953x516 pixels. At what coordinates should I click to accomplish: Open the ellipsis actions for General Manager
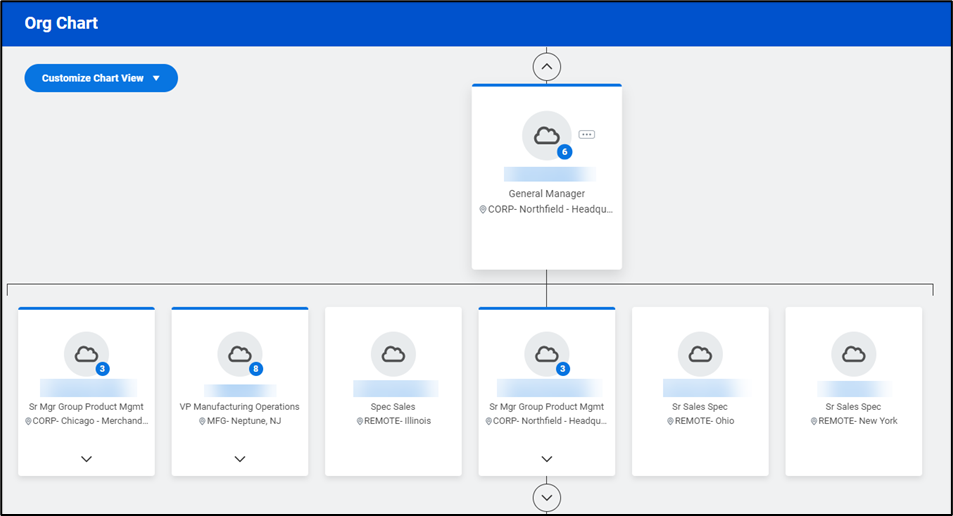point(587,134)
